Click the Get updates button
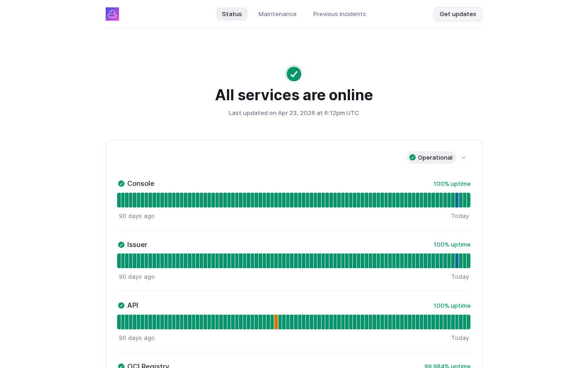588x368 pixels. coord(458,14)
